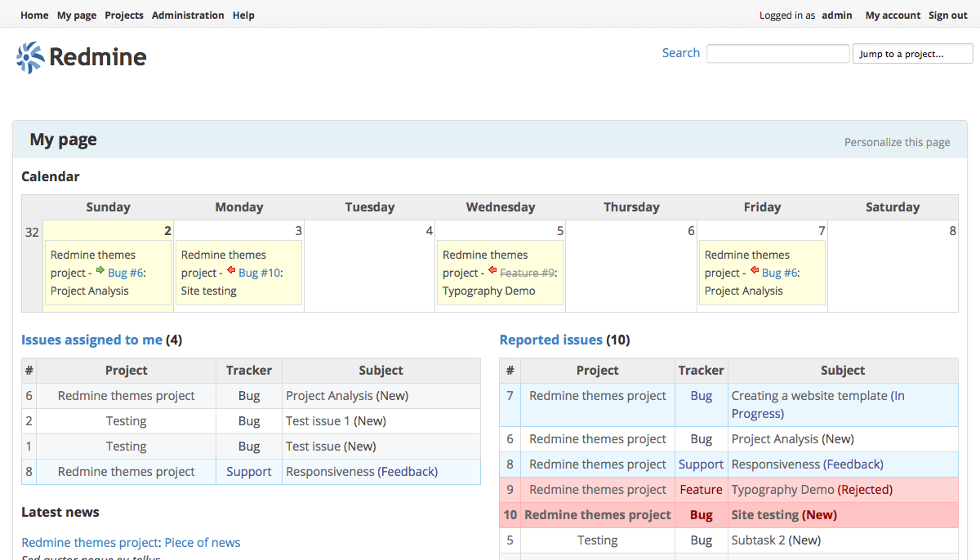Click day 8 Saturday calendar cell
The image size is (980, 560).
[x=893, y=265]
